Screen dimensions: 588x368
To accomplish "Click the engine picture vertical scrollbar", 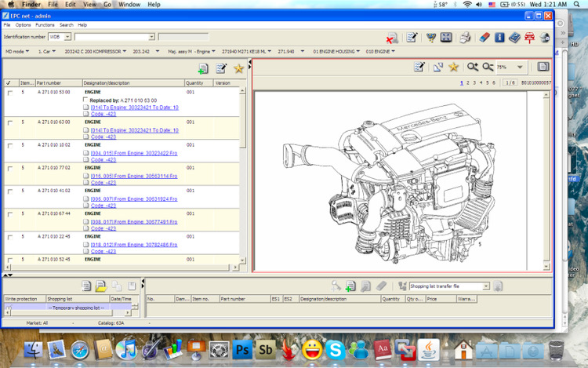I will point(546,179).
